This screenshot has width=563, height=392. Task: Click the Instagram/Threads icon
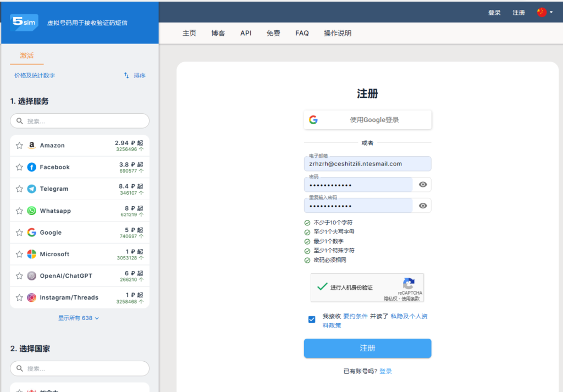tap(32, 297)
